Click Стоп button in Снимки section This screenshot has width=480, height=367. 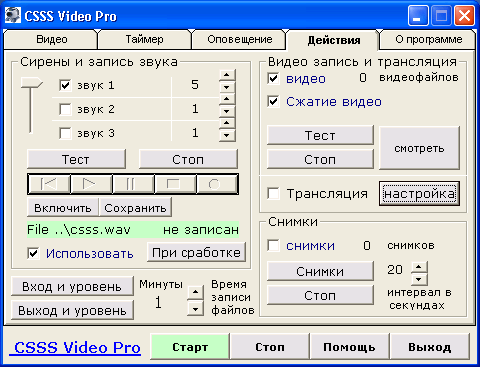pos(320,295)
